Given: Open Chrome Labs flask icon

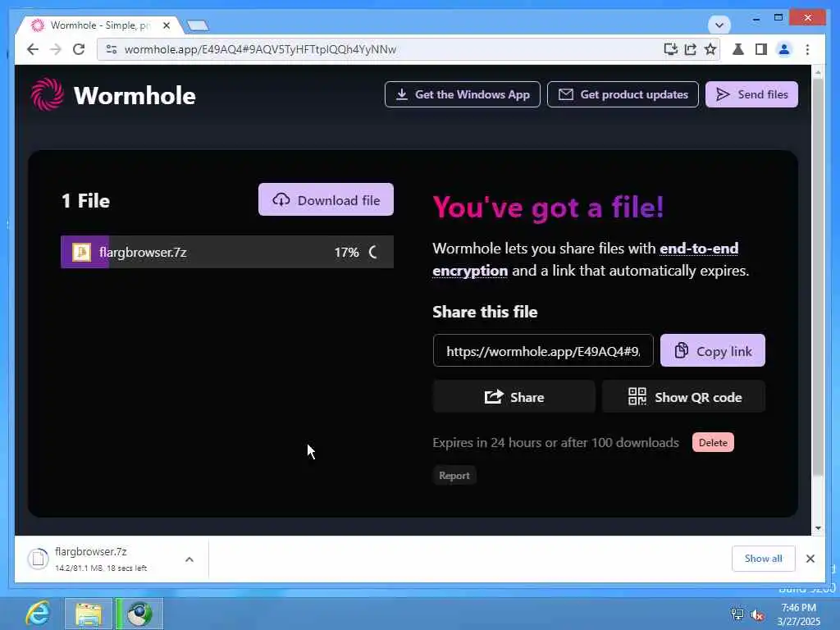Looking at the screenshot, I should click(738, 49).
